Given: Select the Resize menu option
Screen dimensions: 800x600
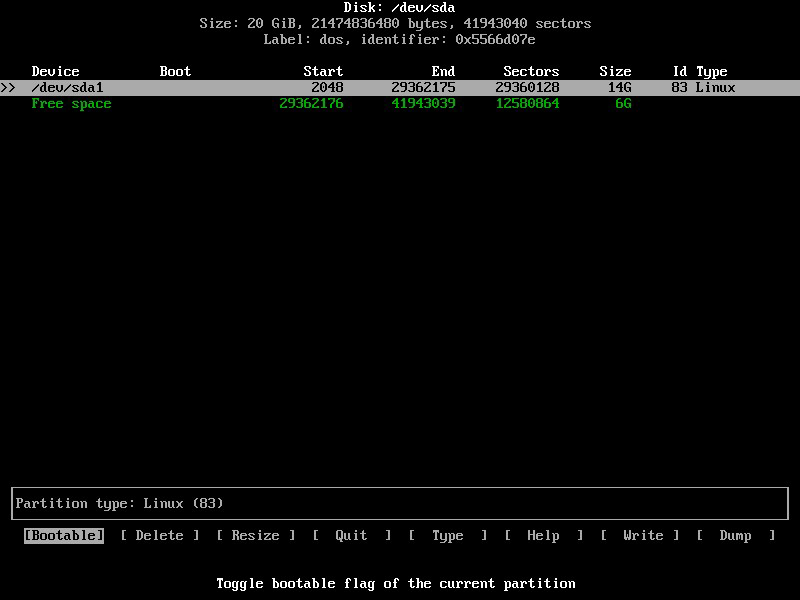Looking at the screenshot, I should [256, 536].
